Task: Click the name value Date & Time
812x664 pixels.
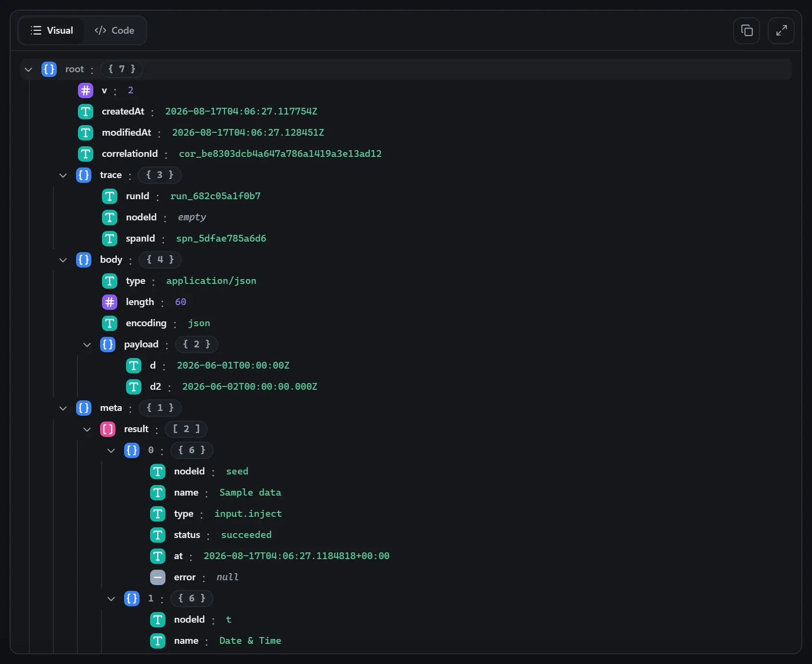Action: click(250, 641)
